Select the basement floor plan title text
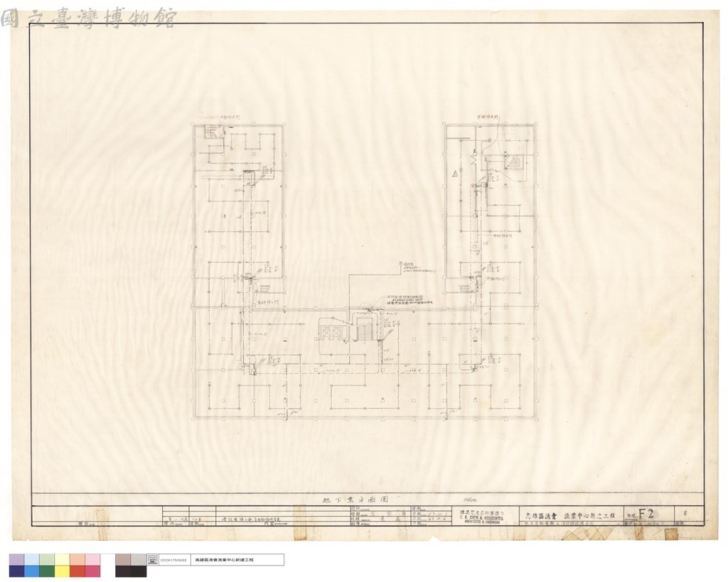 (x=355, y=499)
